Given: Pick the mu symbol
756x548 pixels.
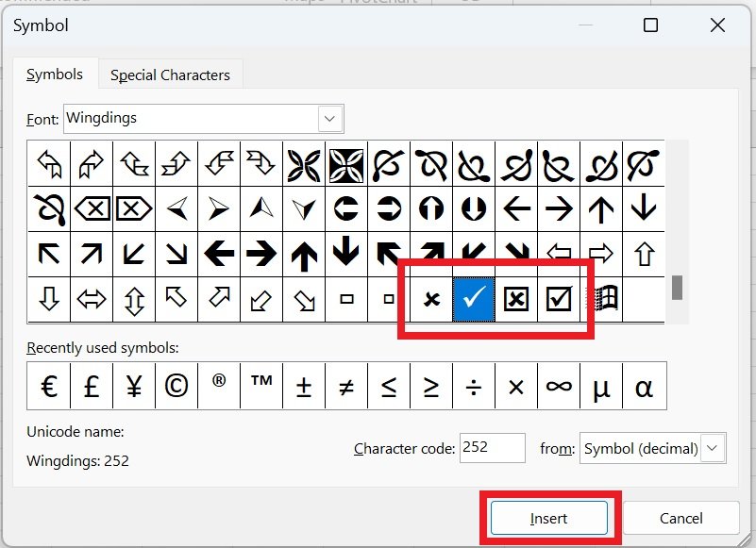Looking at the screenshot, I should point(601,386).
